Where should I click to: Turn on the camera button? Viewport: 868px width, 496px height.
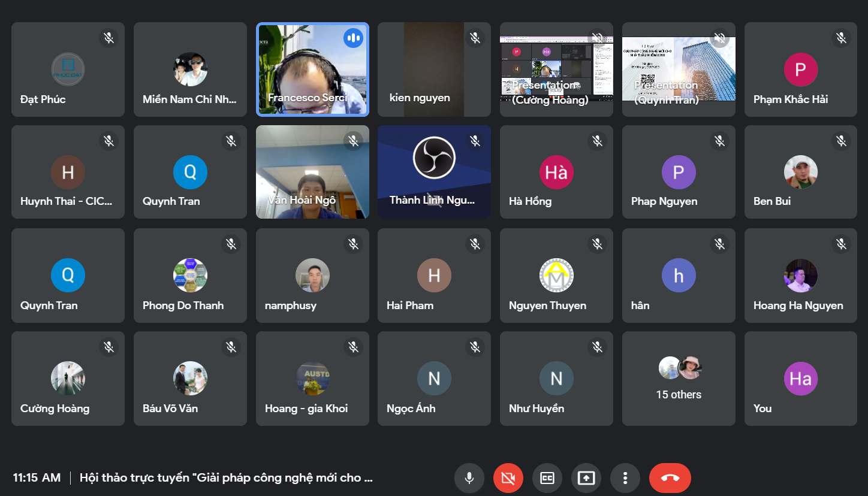pyautogui.click(x=508, y=478)
